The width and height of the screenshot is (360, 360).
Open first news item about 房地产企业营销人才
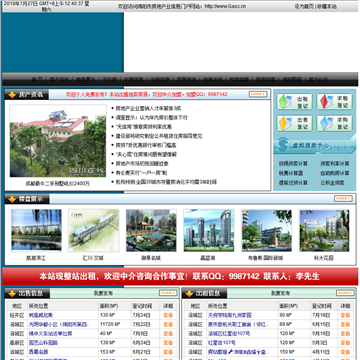(148, 109)
